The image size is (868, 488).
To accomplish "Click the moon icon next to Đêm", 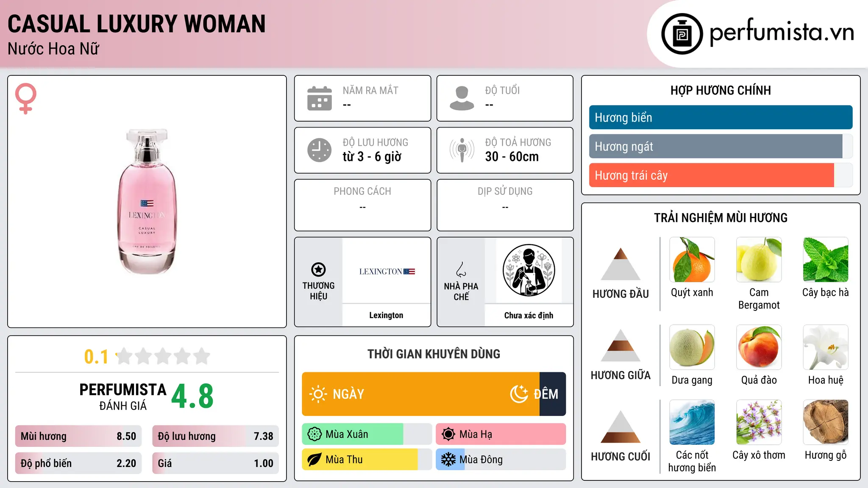I will 519,394.
